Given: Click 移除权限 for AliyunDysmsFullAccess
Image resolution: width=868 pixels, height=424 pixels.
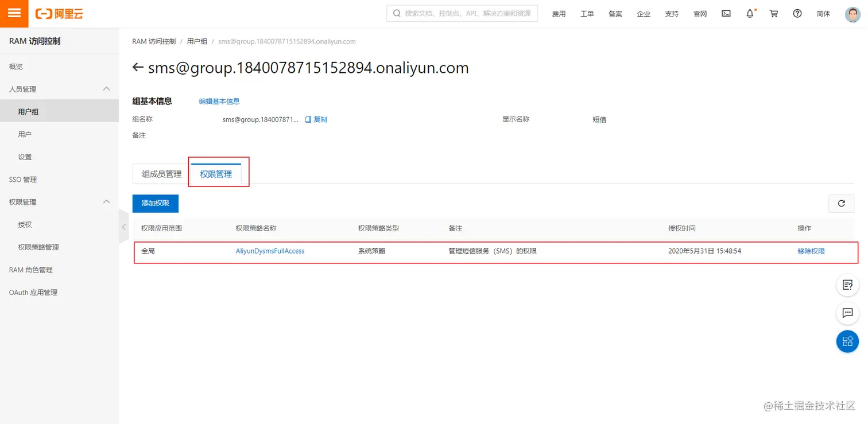Looking at the screenshot, I should [x=811, y=251].
